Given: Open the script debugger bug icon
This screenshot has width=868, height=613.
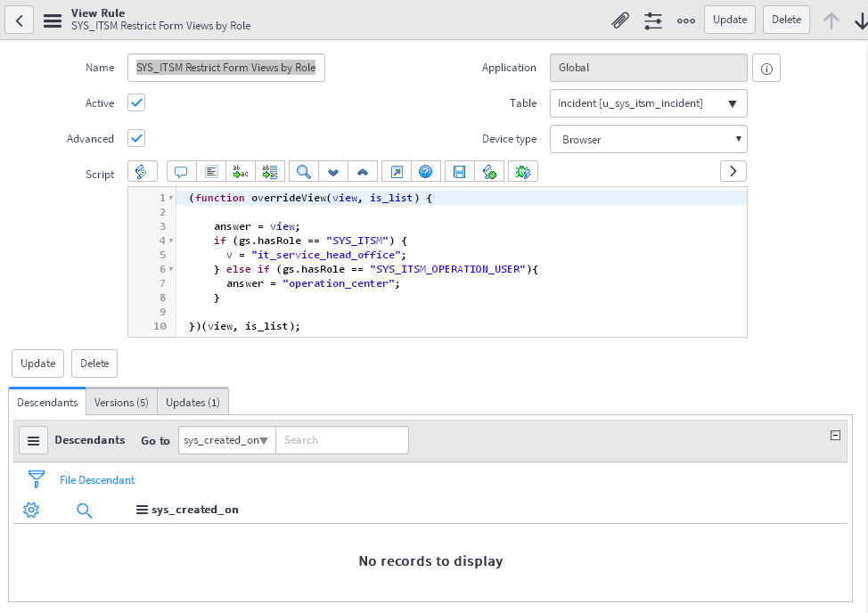Looking at the screenshot, I should (x=523, y=171).
